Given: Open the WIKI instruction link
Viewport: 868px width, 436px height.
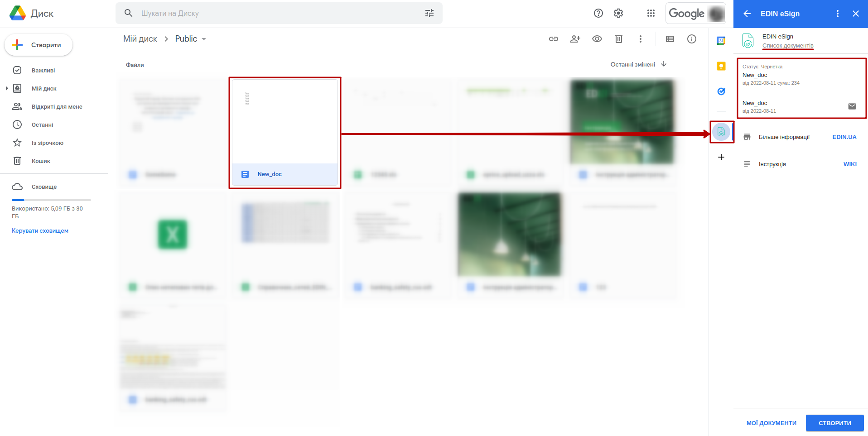Looking at the screenshot, I should coord(850,164).
